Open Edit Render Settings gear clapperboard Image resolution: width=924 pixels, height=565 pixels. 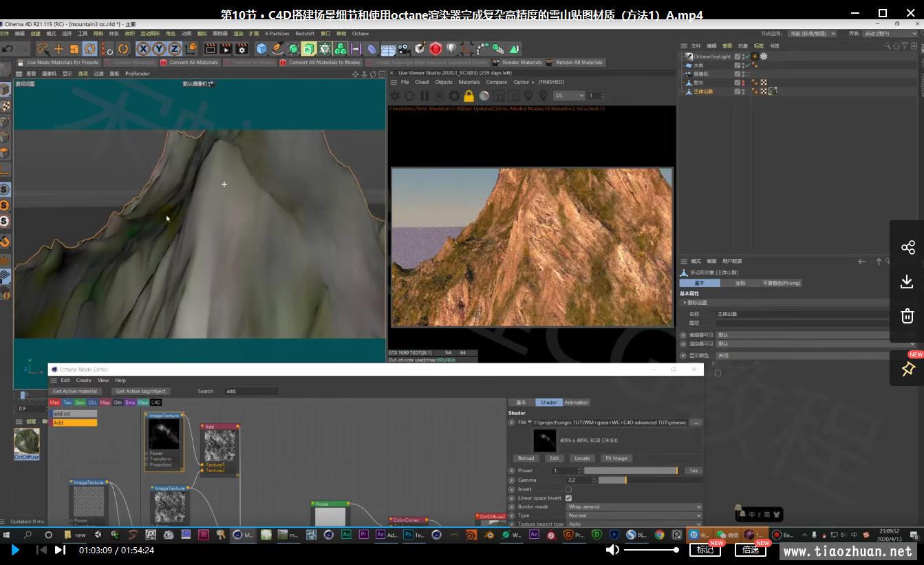(x=241, y=49)
